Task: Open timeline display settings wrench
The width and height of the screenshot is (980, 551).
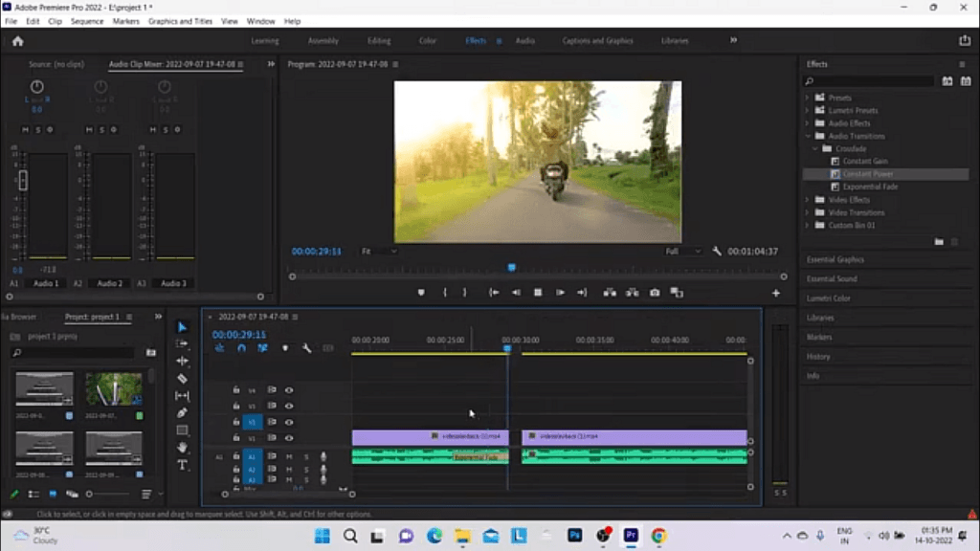Action: point(307,348)
